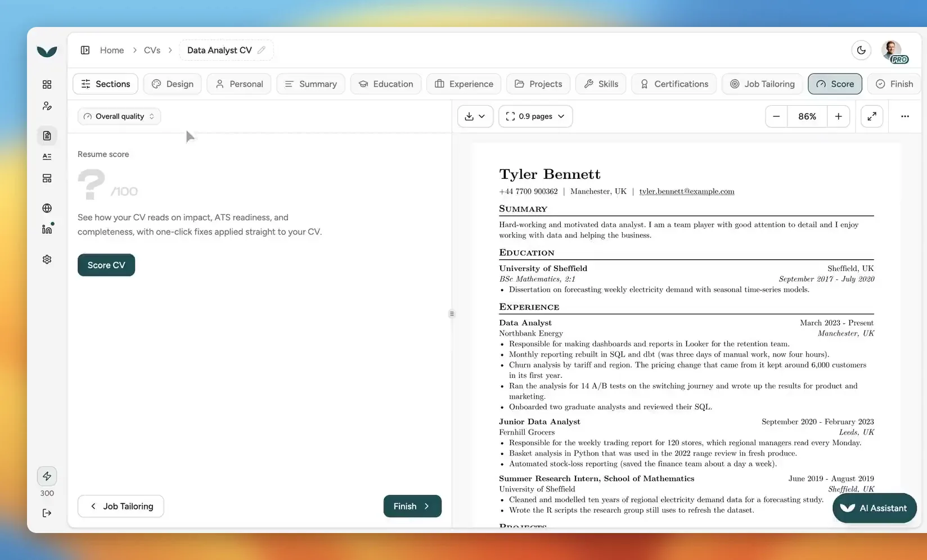Click the 86% zoom level field
927x560 pixels.
click(807, 116)
